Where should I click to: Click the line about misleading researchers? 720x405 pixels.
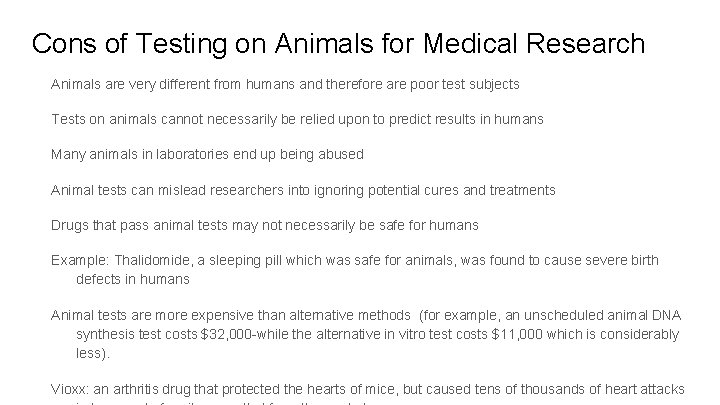click(303, 190)
